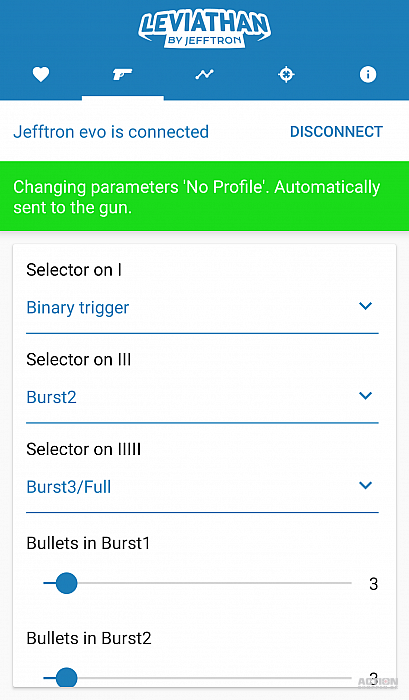Tap the green 'Changing parameters' notification banner

click(x=204, y=196)
